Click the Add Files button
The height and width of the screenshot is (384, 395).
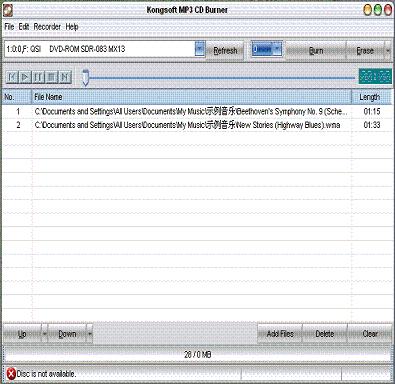(280, 334)
